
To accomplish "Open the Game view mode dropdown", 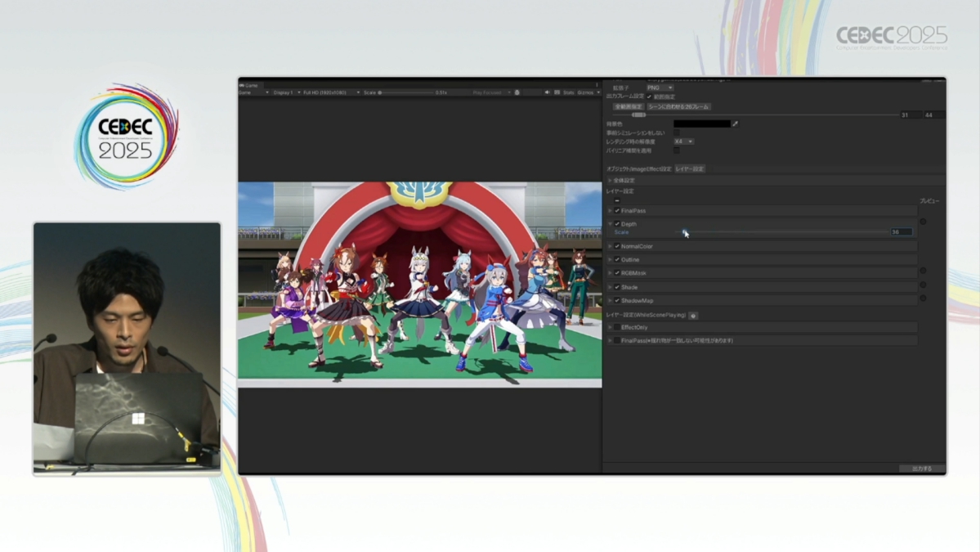I will [253, 92].
